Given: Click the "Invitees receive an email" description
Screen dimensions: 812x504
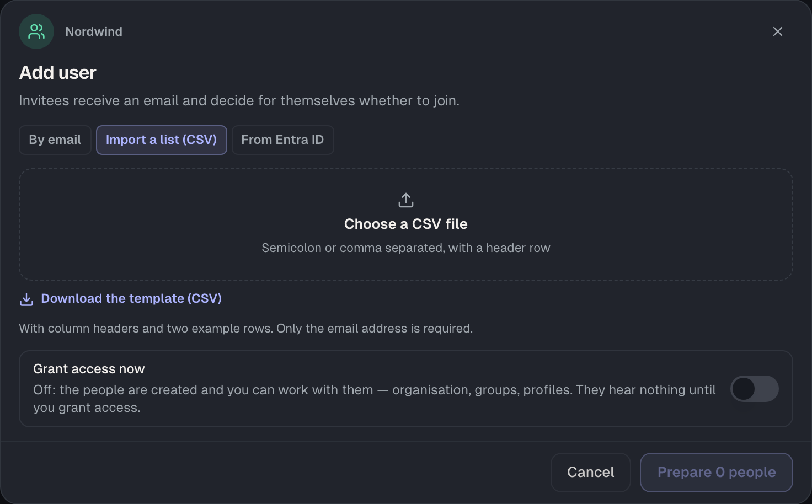Looking at the screenshot, I should tap(239, 101).
